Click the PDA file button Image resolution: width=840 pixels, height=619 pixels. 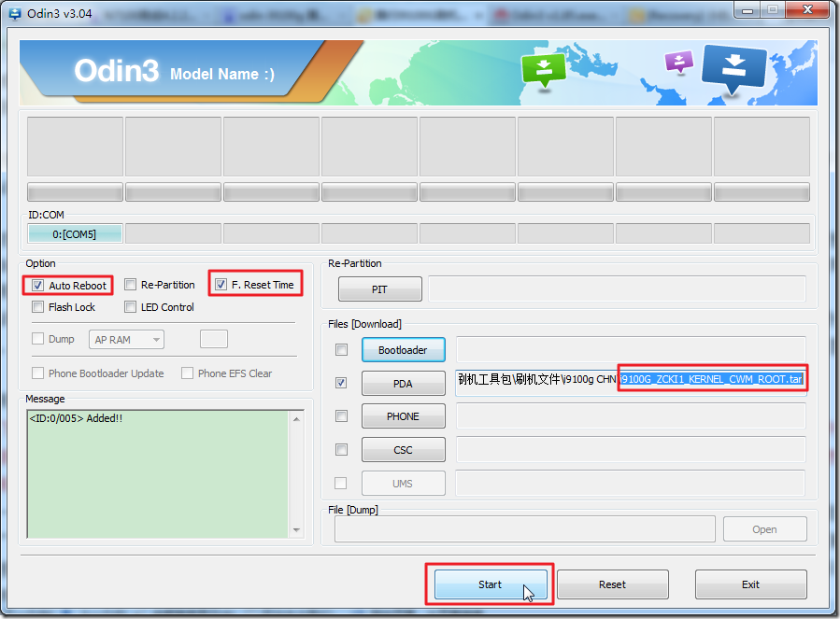tap(404, 384)
